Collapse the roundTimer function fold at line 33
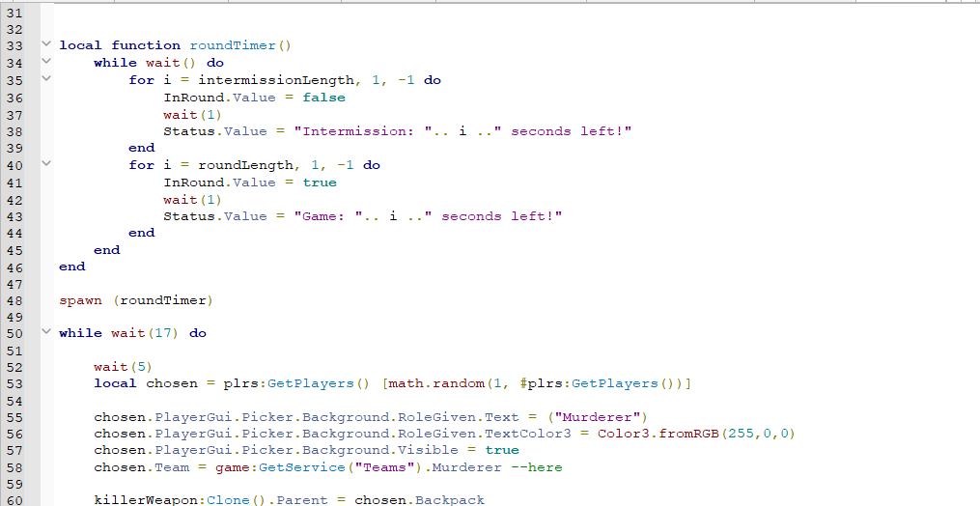 [x=45, y=43]
